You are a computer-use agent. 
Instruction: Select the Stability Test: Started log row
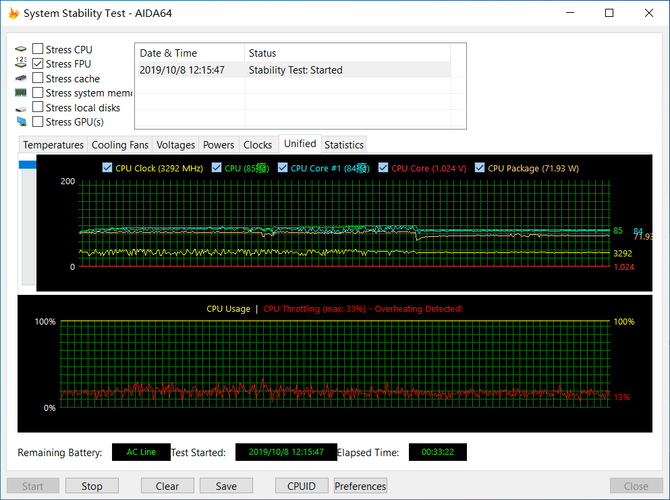pyautogui.click(x=293, y=70)
